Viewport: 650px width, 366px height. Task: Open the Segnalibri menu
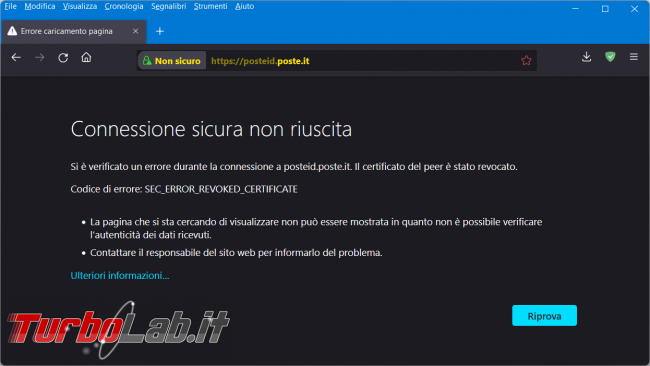pos(168,6)
